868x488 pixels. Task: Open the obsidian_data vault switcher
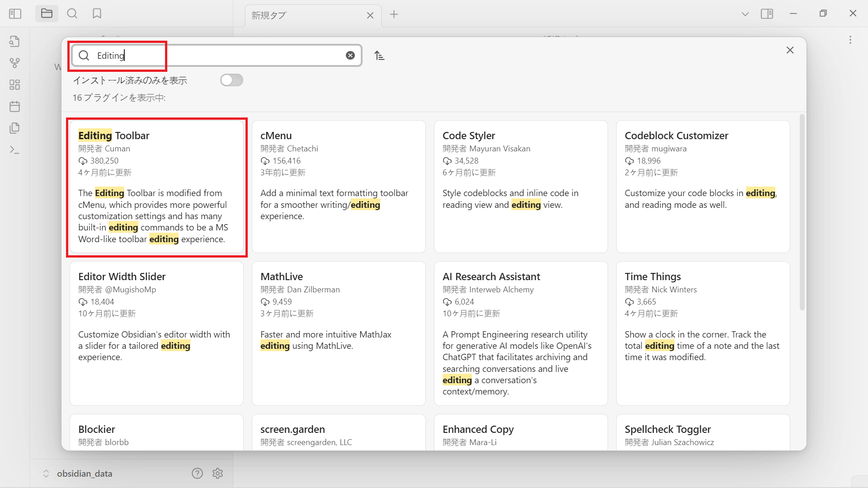point(84,474)
